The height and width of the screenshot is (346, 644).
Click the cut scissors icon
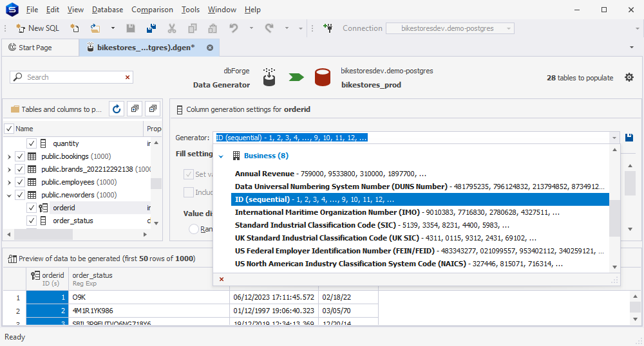pyautogui.click(x=172, y=28)
